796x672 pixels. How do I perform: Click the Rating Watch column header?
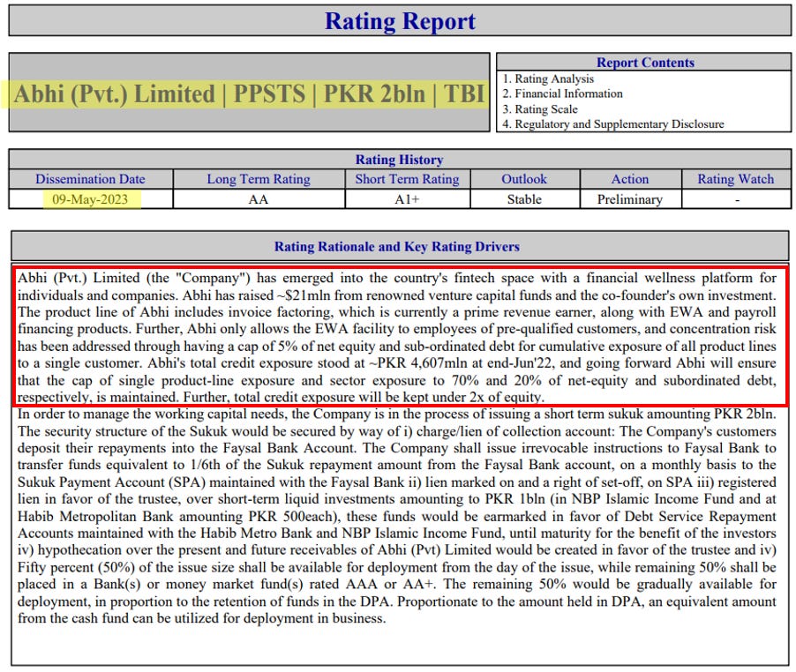coord(736,179)
